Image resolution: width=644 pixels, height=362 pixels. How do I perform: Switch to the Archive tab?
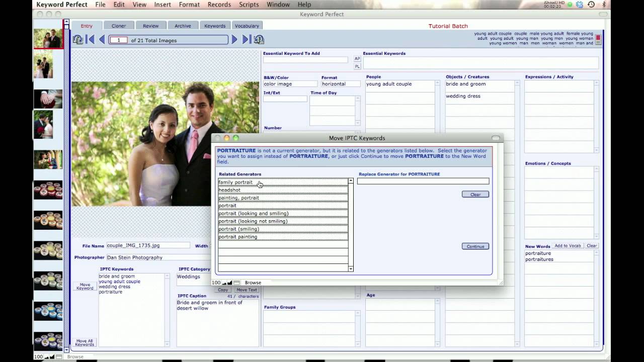[183, 26]
